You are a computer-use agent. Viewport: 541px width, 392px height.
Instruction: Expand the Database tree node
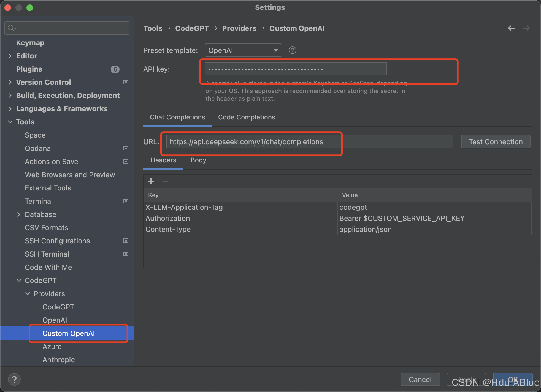[19, 214]
